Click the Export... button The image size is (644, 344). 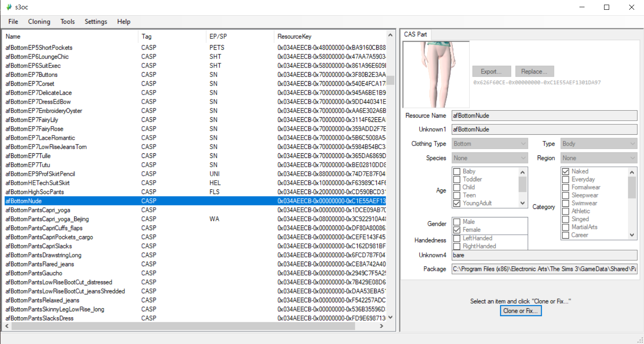point(491,71)
